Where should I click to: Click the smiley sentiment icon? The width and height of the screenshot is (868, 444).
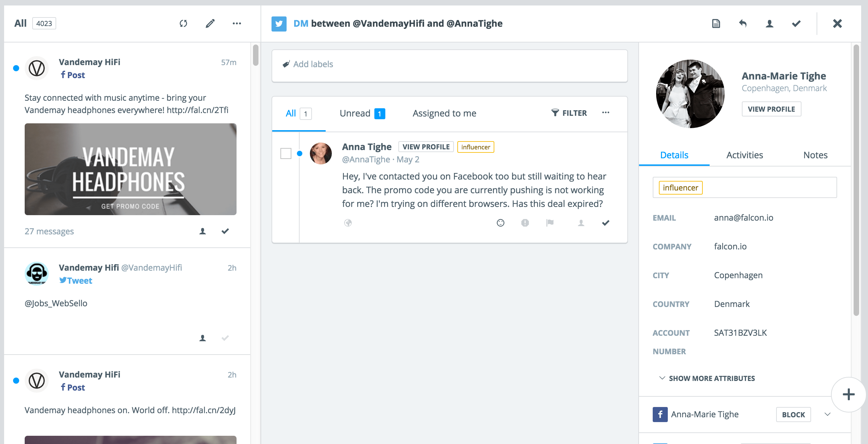tap(501, 223)
